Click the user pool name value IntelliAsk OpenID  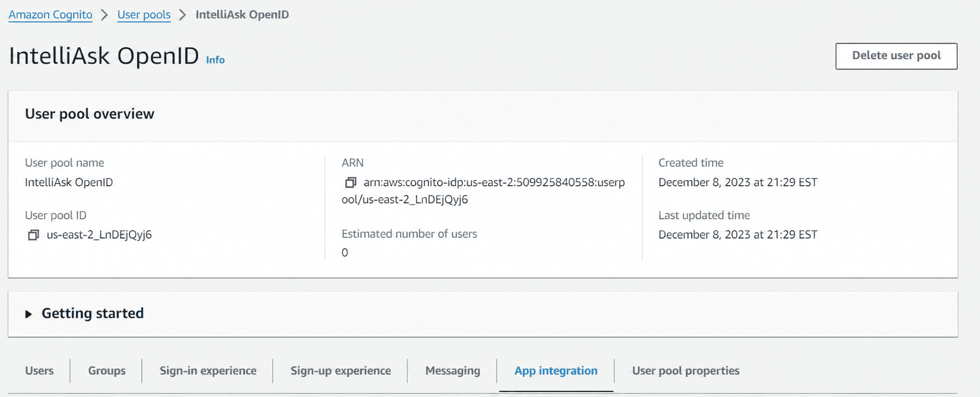point(69,182)
